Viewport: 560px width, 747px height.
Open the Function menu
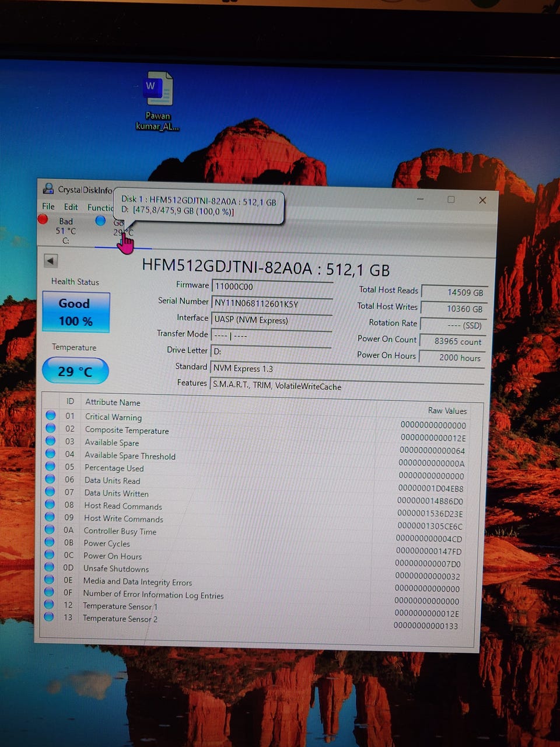point(100,208)
